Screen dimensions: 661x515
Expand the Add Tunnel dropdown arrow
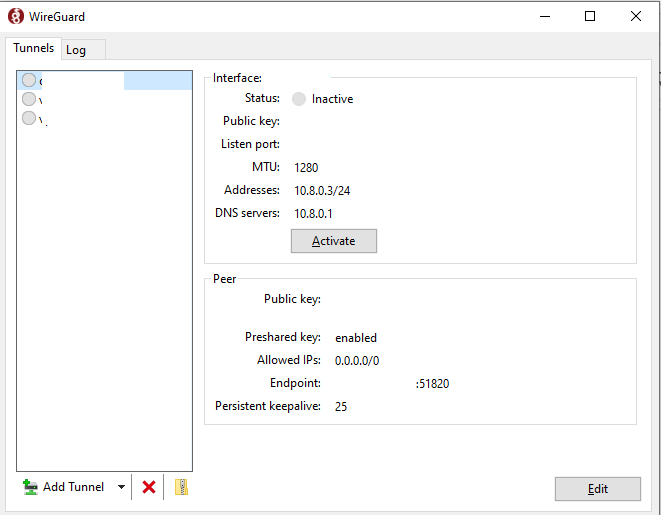(121, 487)
